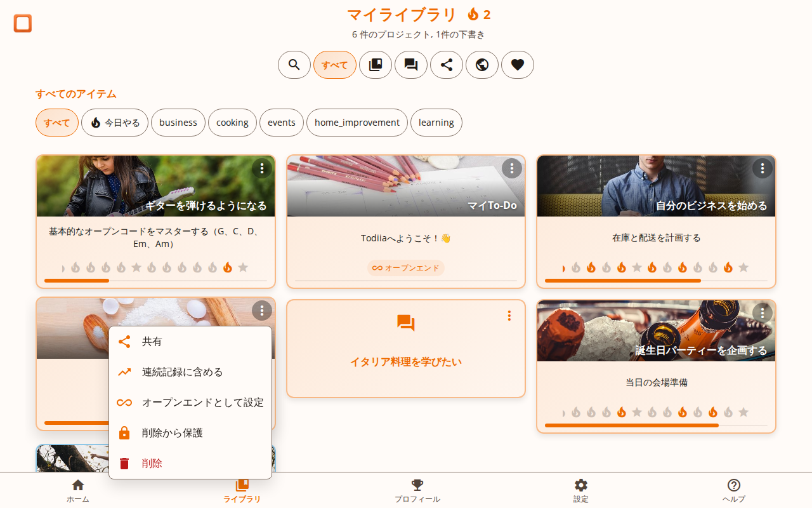Choose 共有 from the context menu
The width and height of the screenshot is (812, 508).
point(190,342)
